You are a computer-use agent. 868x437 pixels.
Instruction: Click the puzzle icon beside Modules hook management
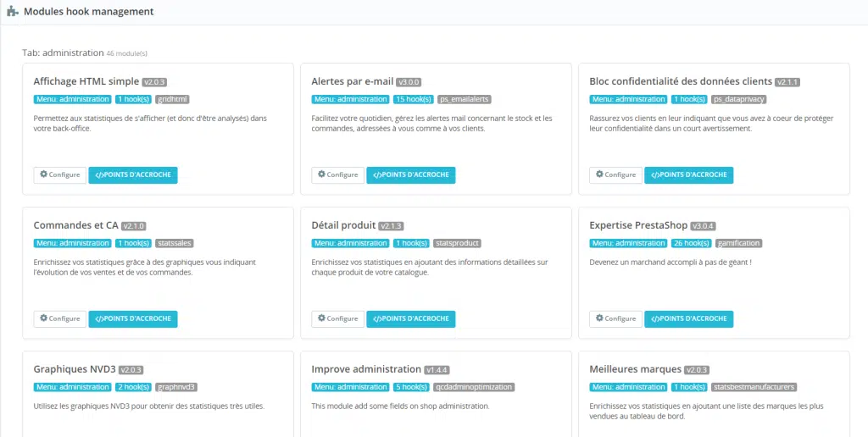pyautogui.click(x=11, y=12)
